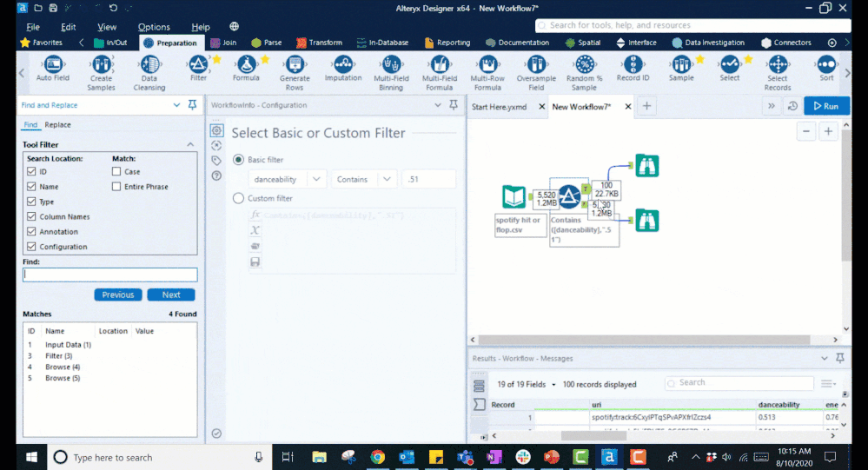The width and height of the screenshot is (868, 470).
Task: Open the File menu
Action: (33, 27)
